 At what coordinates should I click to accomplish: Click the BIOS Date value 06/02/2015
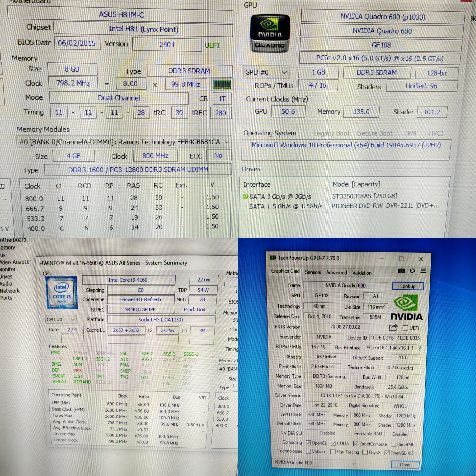coord(77,43)
